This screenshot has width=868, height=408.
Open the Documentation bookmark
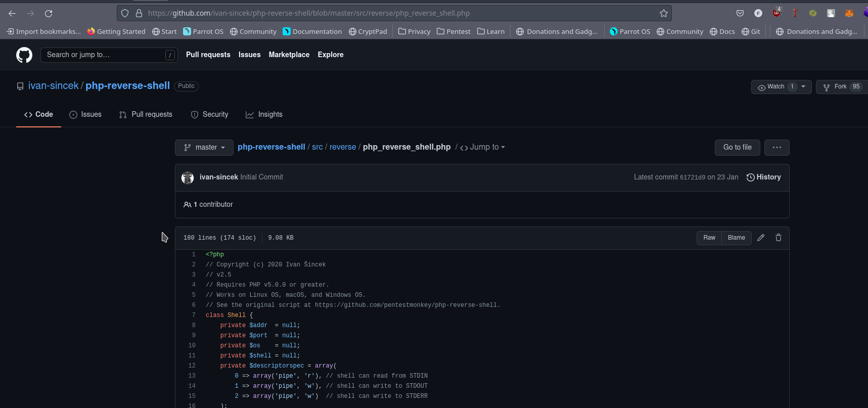[312, 31]
